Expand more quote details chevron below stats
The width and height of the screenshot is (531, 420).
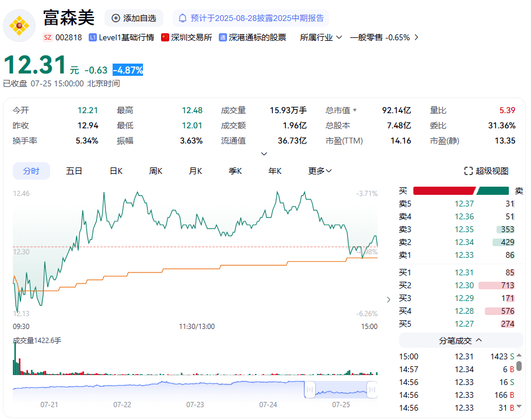point(264,153)
